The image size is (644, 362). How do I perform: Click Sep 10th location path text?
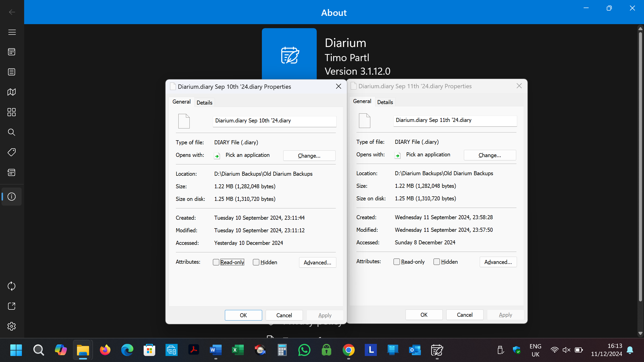(x=263, y=174)
